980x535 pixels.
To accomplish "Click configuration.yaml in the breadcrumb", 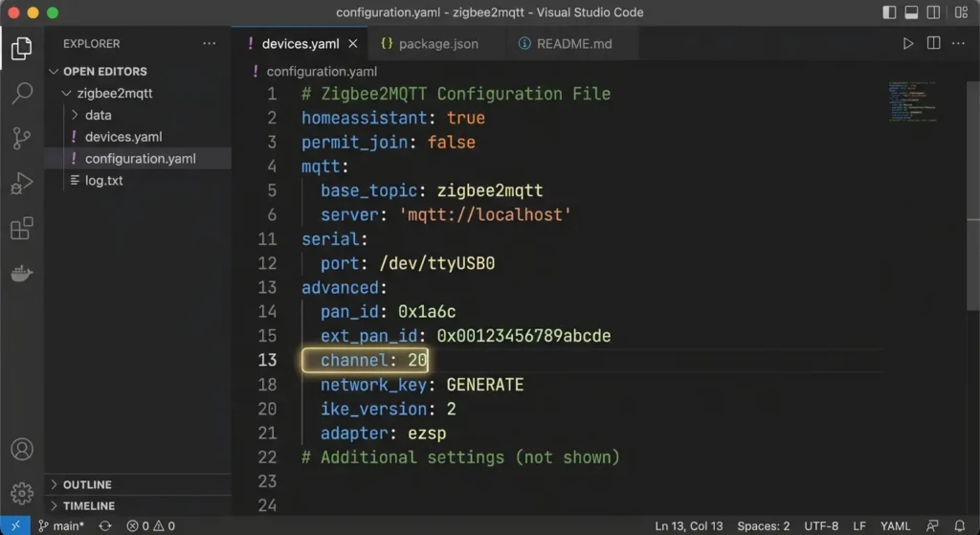I will 322,71.
